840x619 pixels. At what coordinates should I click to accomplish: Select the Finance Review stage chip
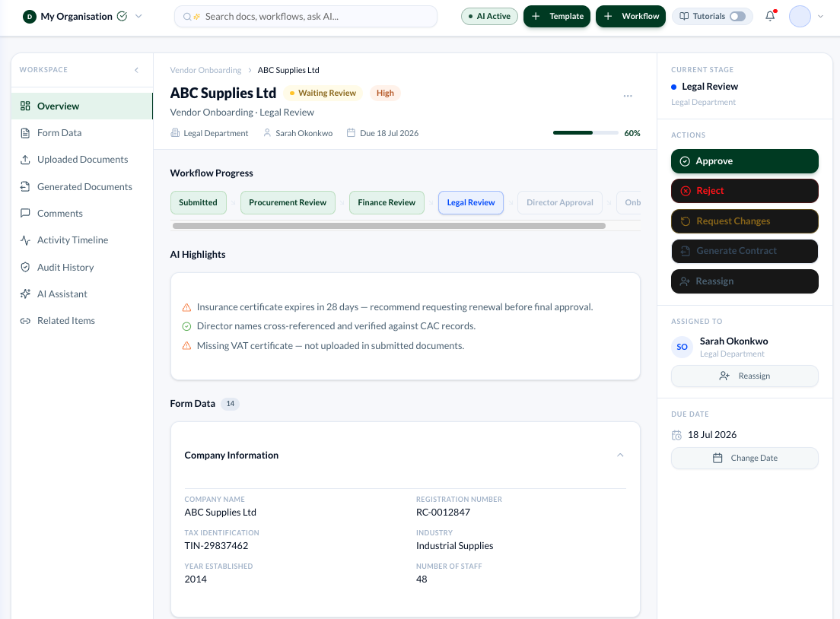click(x=387, y=202)
